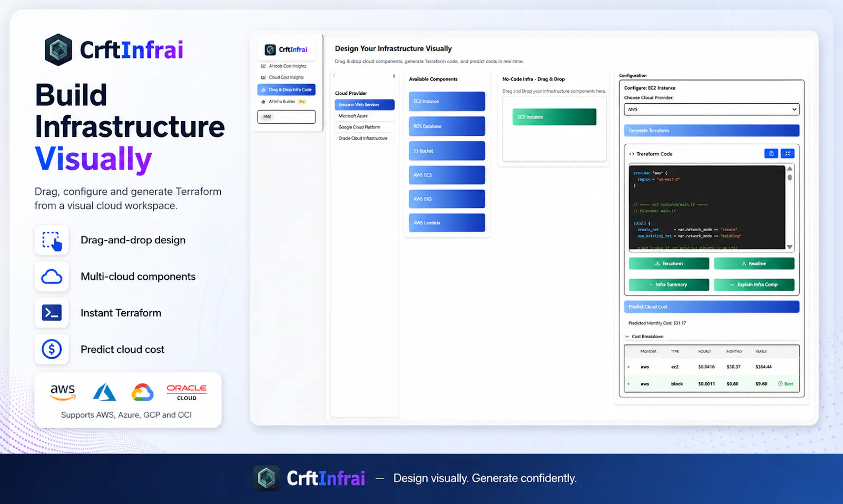The width and height of the screenshot is (843, 504).
Task: Click the Drag-and-drop design feature icon
Action: [52, 240]
